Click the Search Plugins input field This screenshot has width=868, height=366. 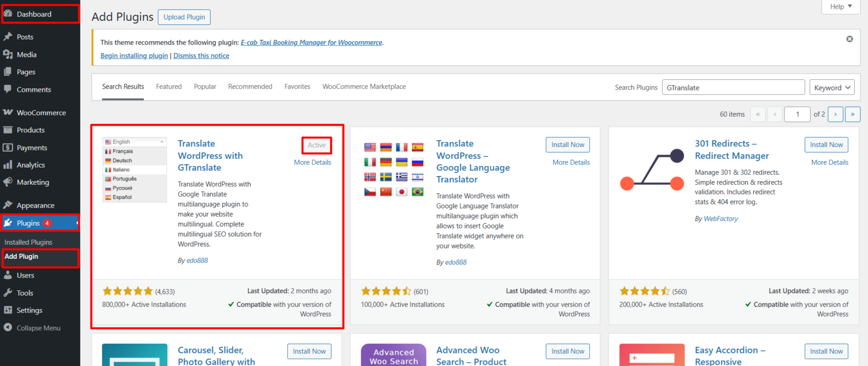click(733, 88)
